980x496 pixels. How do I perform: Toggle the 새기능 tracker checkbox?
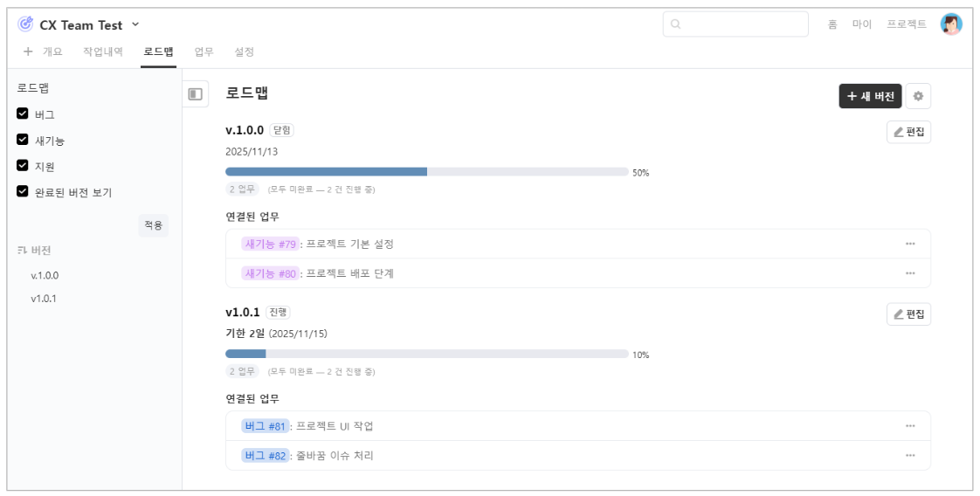(x=23, y=140)
